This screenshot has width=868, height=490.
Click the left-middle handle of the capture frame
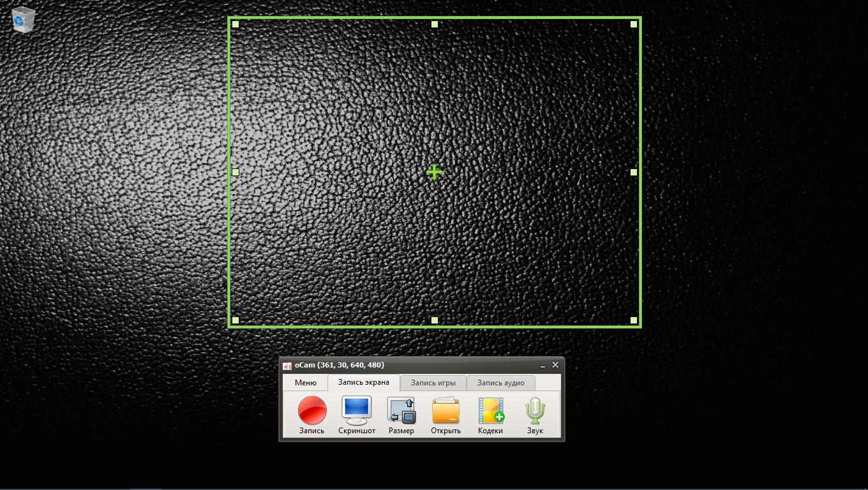point(236,172)
